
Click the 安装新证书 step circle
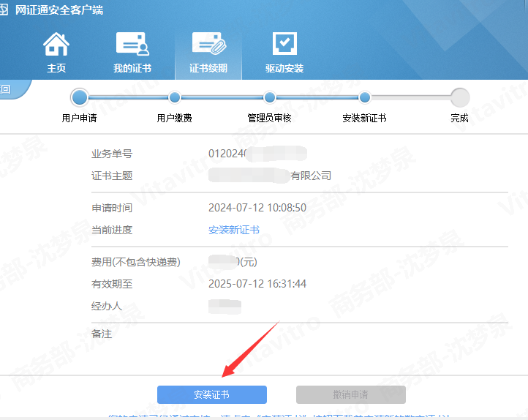(x=365, y=97)
